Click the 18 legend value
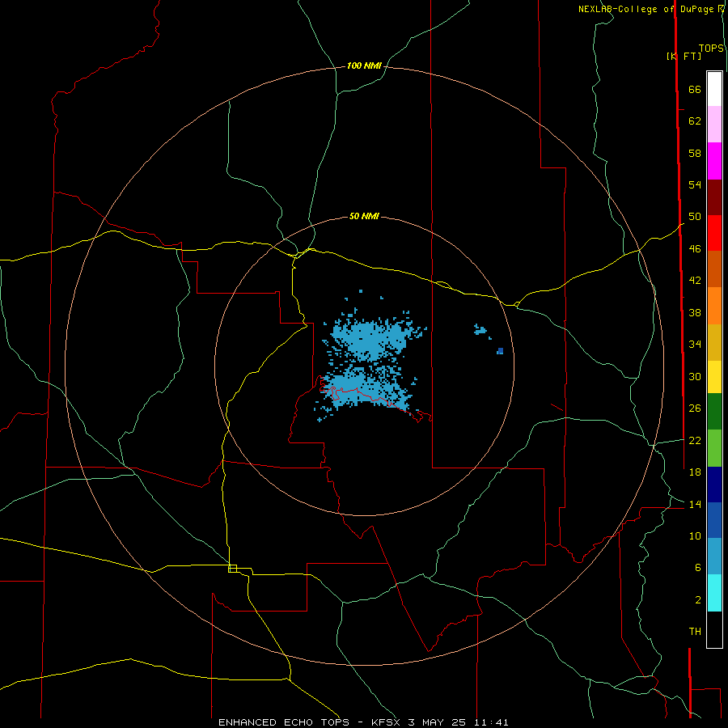The image size is (728, 728). point(695,472)
